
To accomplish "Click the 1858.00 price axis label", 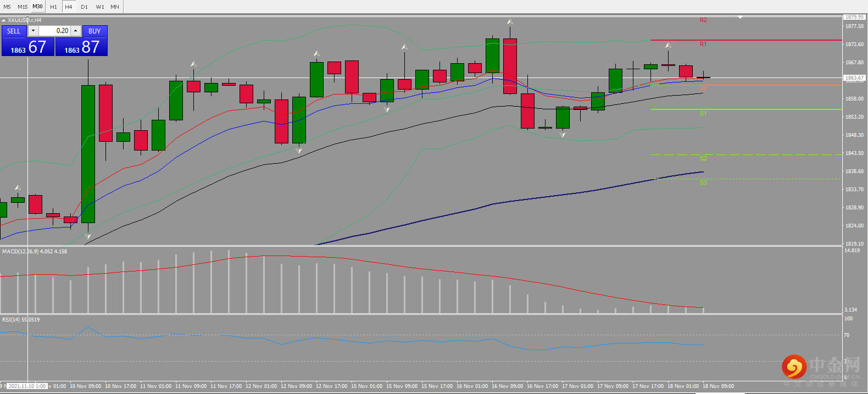I will pos(854,99).
